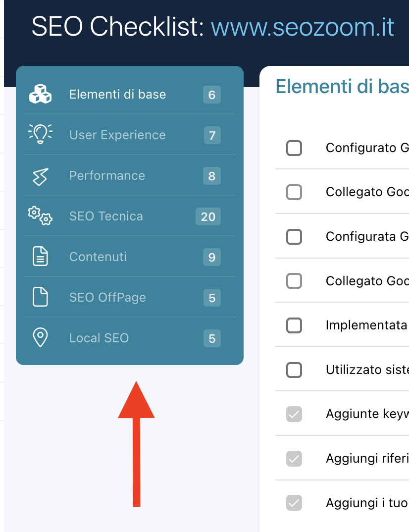Image resolution: width=409 pixels, height=532 pixels.
Task: Uncheck the 'Aggiunte keyw' checkbox
Action: click(x=294, y=414)
